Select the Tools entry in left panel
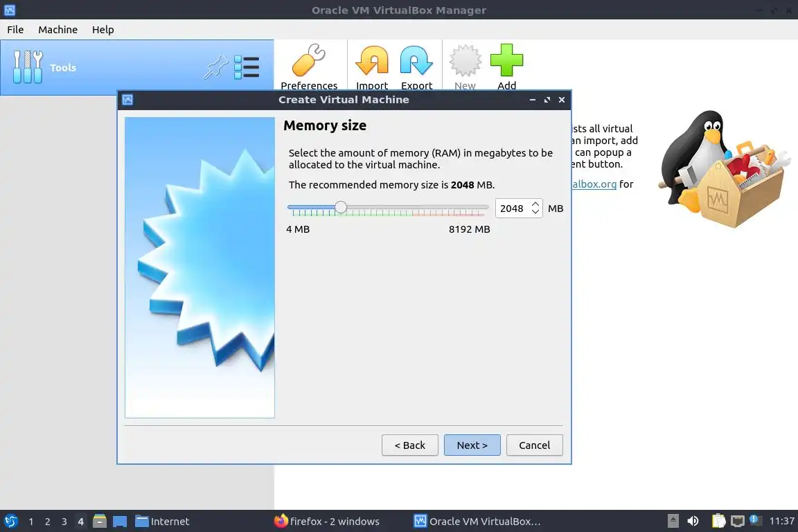Screen dimensions: 798x532 137,68
